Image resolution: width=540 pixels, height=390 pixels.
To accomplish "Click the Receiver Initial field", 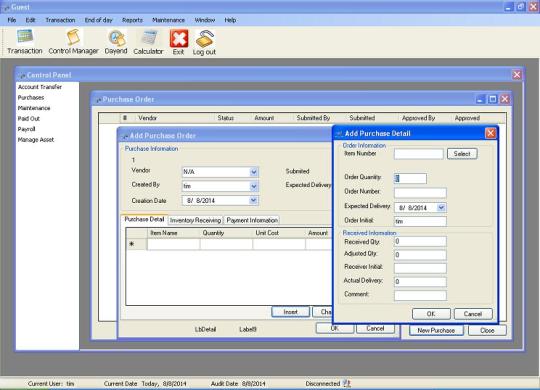I will [x=420, y=268].
